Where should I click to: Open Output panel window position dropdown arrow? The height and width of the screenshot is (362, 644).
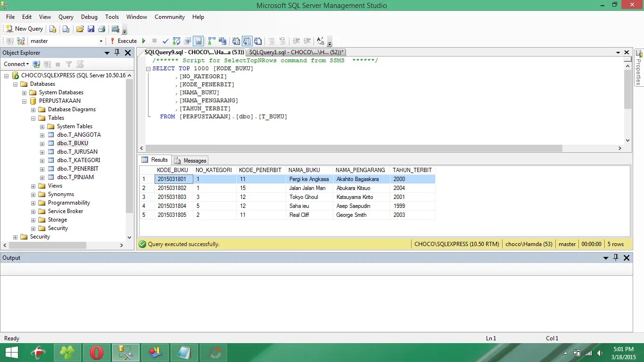point(606,258)
